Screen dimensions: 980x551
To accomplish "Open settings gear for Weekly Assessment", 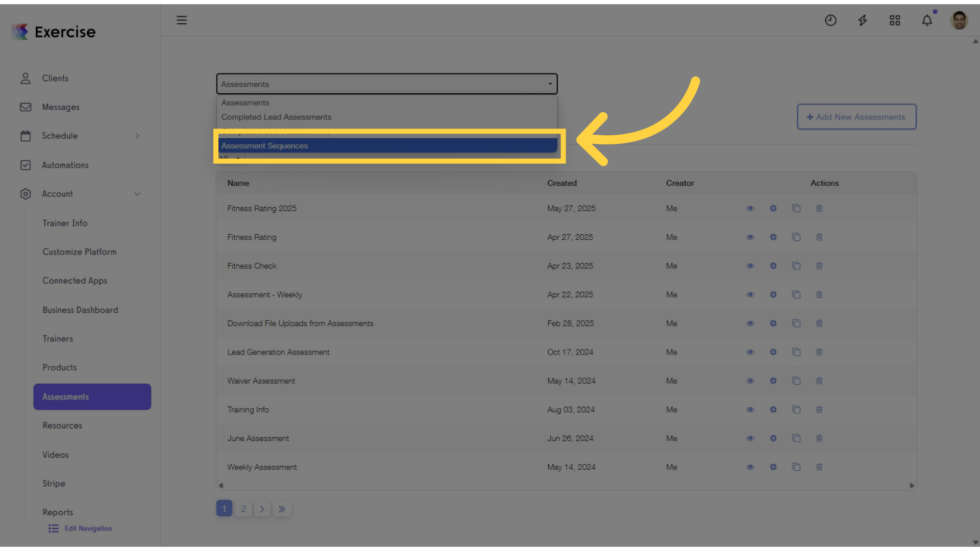I will click(773, 467).
